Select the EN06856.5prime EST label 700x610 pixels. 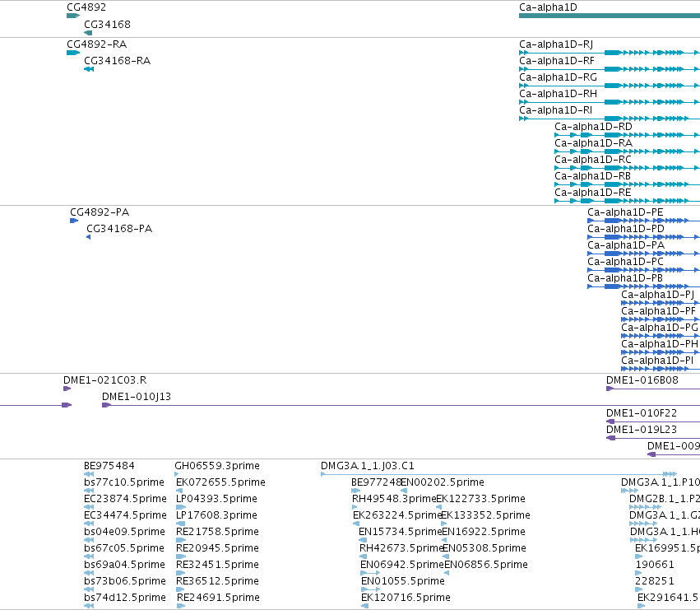point(486,566)
